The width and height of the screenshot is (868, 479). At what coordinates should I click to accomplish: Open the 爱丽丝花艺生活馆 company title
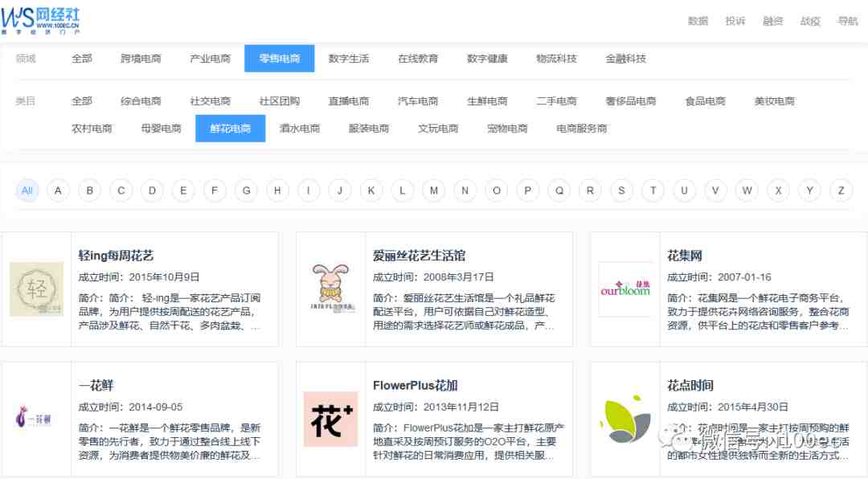419,256
